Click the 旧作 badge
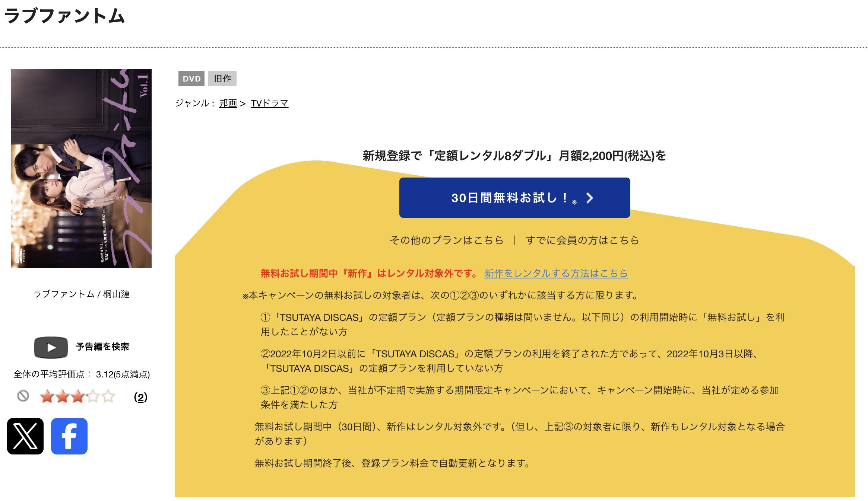The height and width of the screenshot is (501, 868). pos(222,79)
